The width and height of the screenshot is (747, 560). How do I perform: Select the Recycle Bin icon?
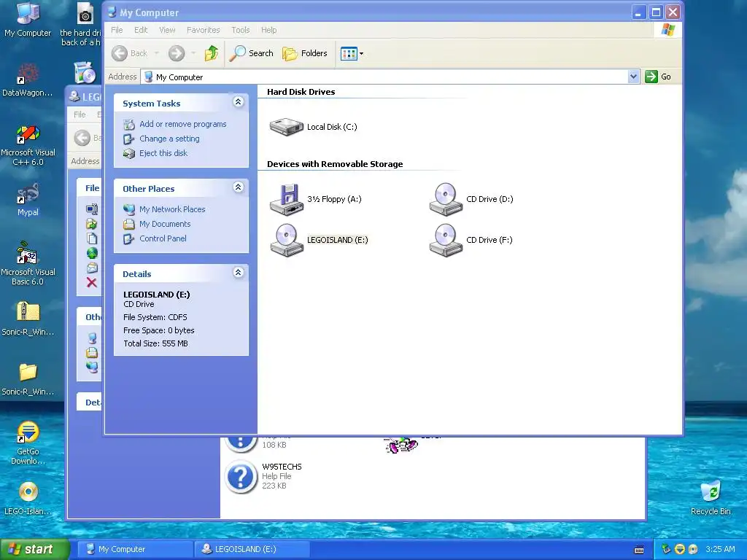(x=711, y=498)
